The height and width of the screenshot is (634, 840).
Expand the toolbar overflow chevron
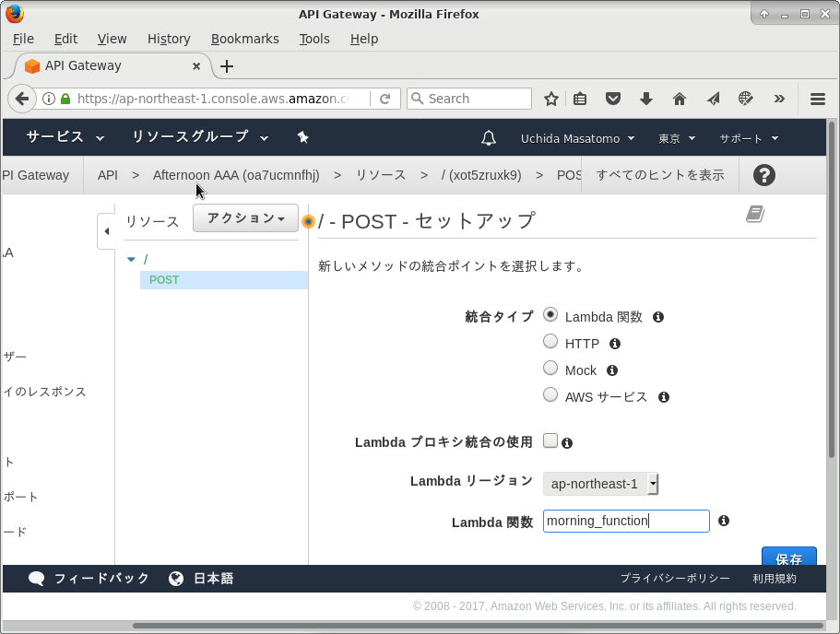779,99
